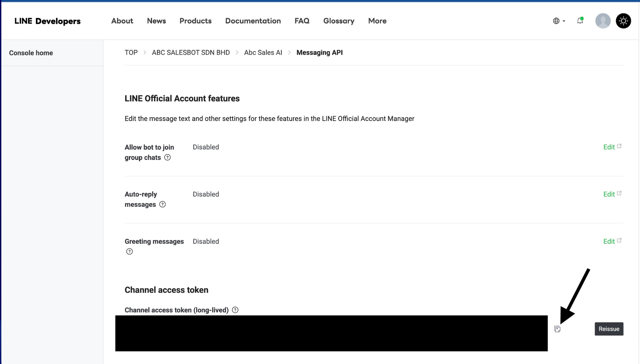Toggle the light/dark theme button

623,21
